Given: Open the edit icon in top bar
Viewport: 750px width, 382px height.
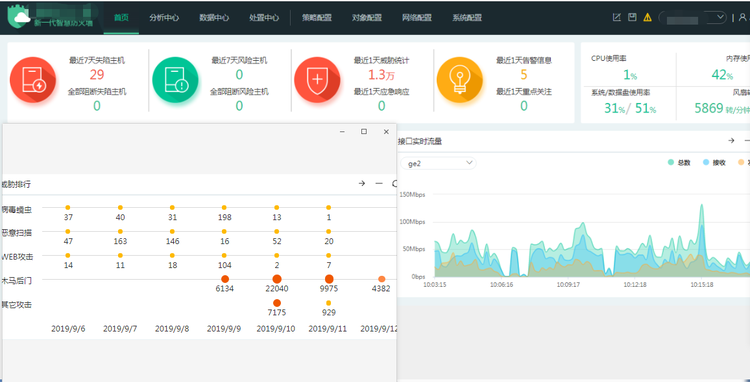Looking at the screenshot, I should point(617,17).
